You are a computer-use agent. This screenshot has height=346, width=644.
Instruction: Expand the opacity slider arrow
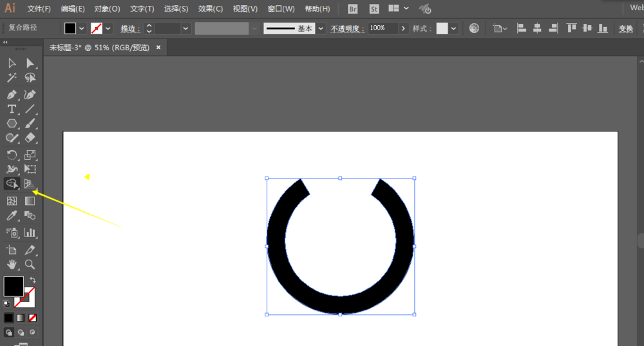(x=403, y=28)
